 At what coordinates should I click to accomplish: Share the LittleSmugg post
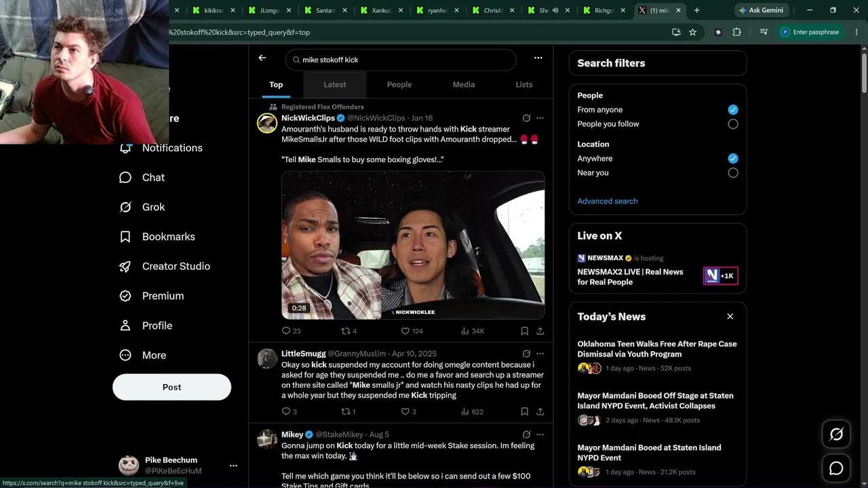point(540,411)
